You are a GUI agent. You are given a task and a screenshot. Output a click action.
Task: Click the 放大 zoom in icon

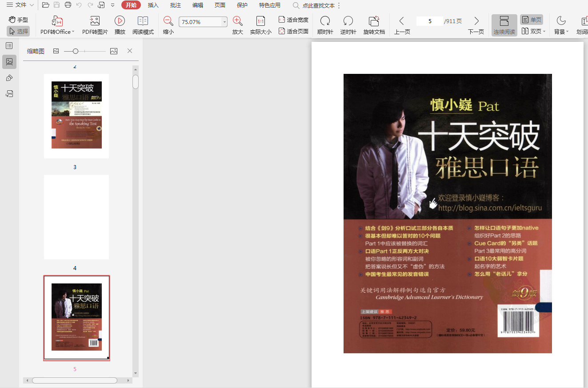tap(237, 21)
